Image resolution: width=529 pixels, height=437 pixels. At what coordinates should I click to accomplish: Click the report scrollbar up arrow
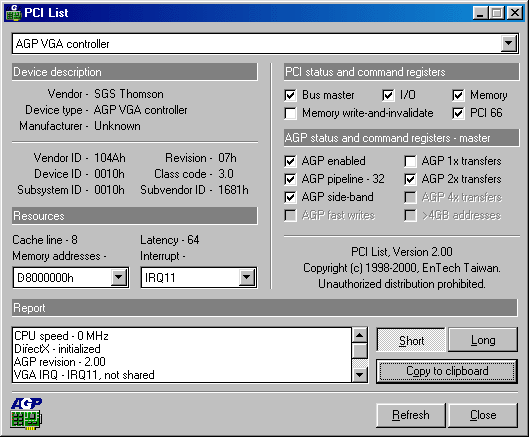pos(360,335)
